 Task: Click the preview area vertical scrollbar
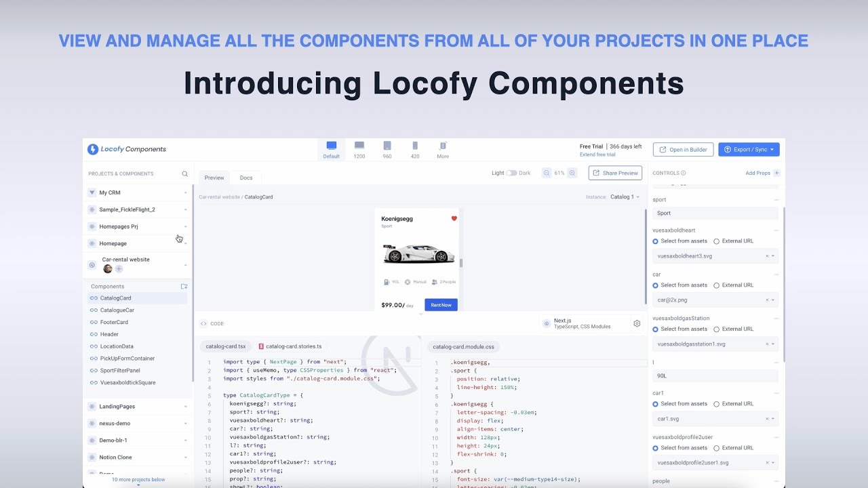coord(646,256)
